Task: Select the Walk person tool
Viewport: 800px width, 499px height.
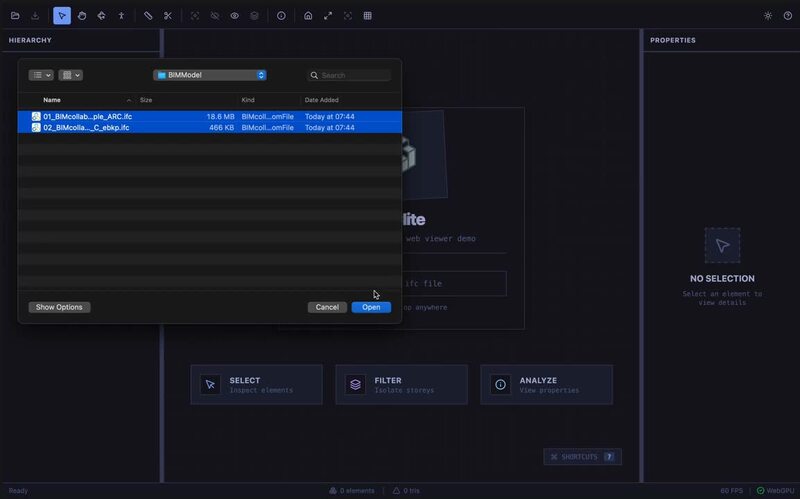Action: (121, 16)
